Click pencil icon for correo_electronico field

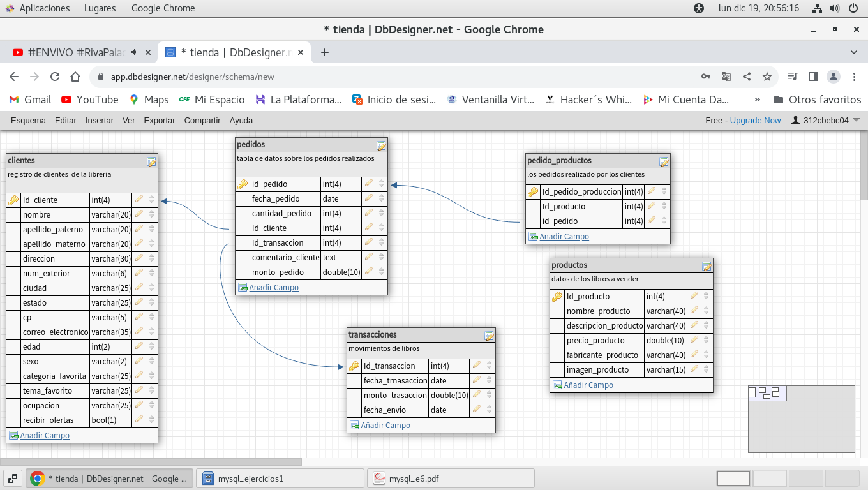click(139, 332)
